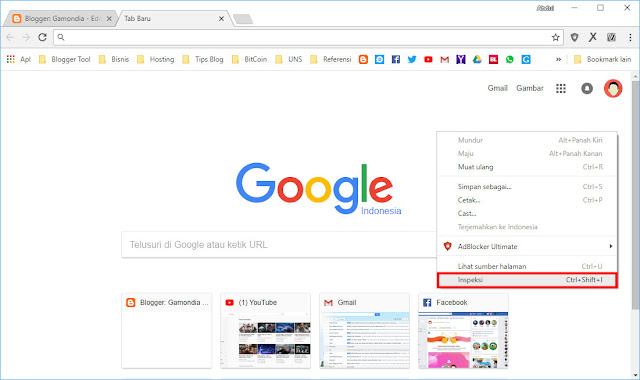Open the Tips Blog bookmark folder
This screenshot has height=380, width=640.
[x=203, y=59]
